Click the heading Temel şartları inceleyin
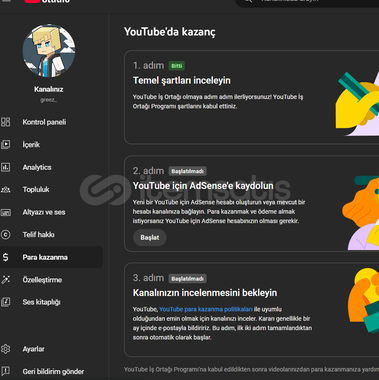379x380 pixels. (x=182, y=80)
